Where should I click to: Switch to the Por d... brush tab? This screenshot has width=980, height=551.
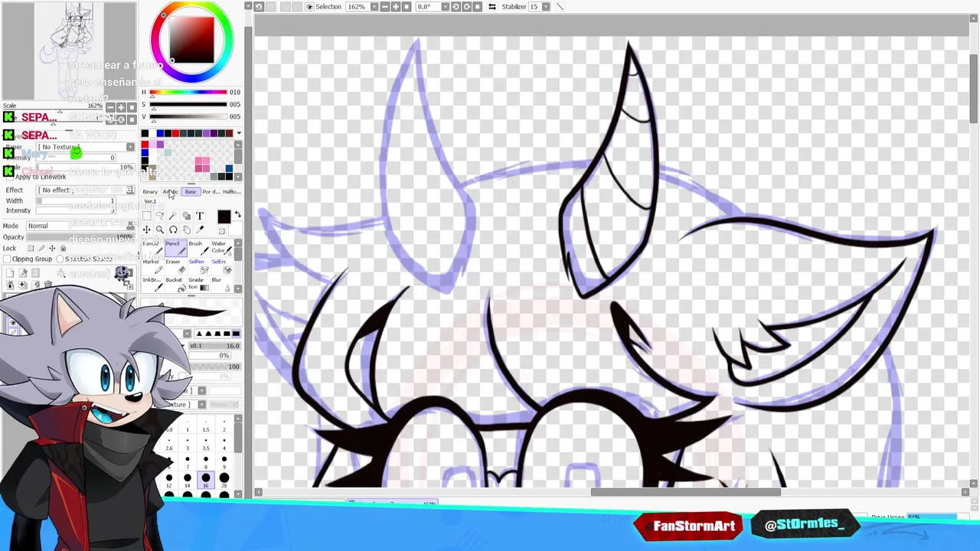click(x=211, y=192)
